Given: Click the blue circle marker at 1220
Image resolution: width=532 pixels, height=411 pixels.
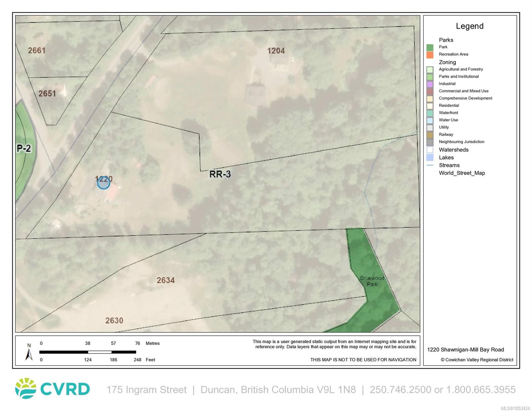Looking at the screenshot, I should pos(103,183).
